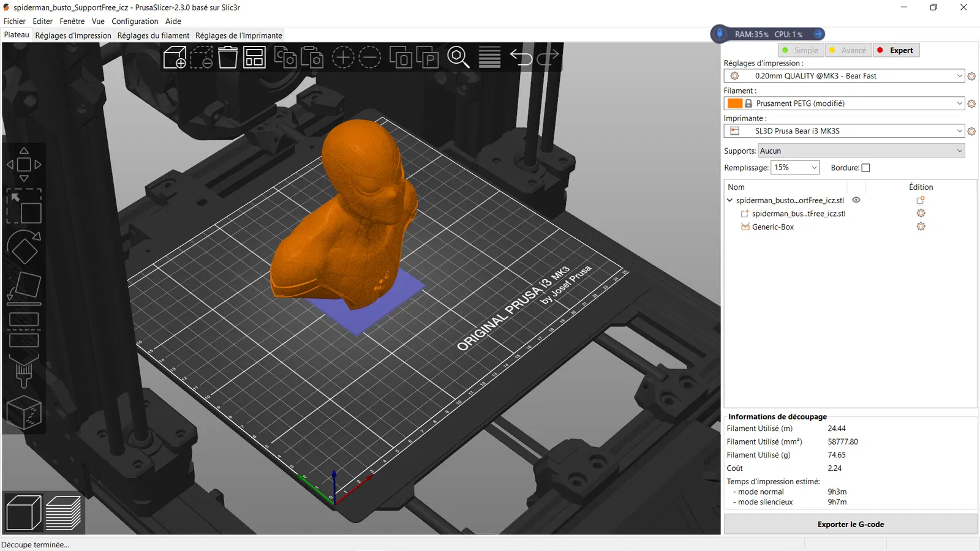Image resolution: width=980 pixels, height=551 pixels.
Task: Select the spiderman_bus...tFree_icz.stl part row
Action: [799, 214]
